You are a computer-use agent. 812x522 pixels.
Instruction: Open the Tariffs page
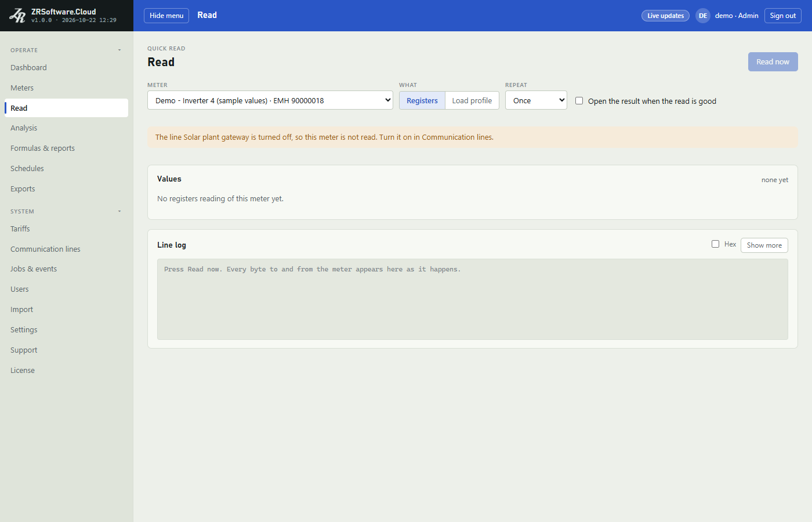pos(66,229)
